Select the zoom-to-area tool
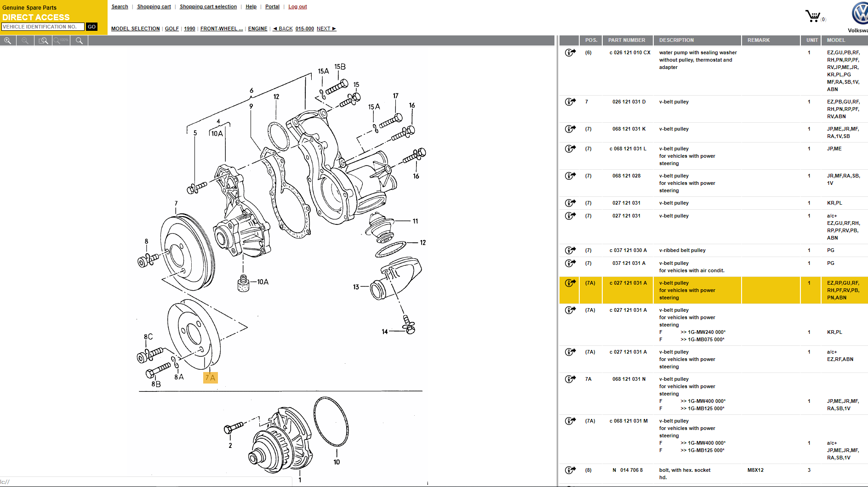This screenshot has width=868, height=487. [43, 40]
